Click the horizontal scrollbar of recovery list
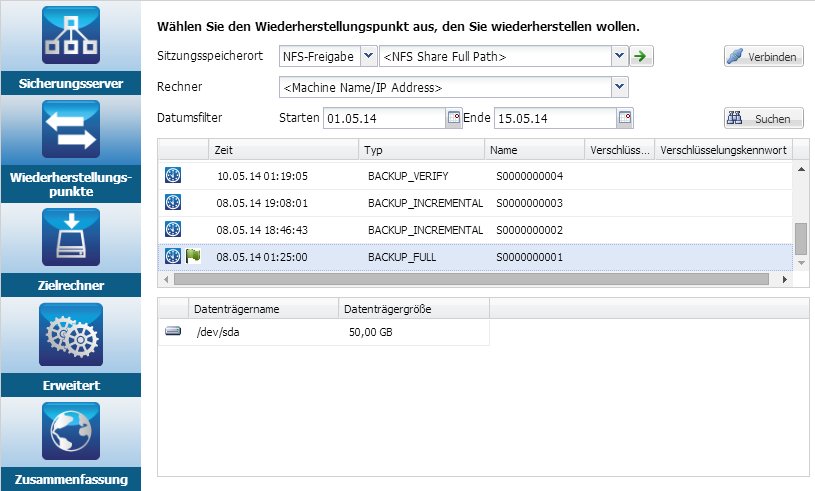 click(471, 280)
